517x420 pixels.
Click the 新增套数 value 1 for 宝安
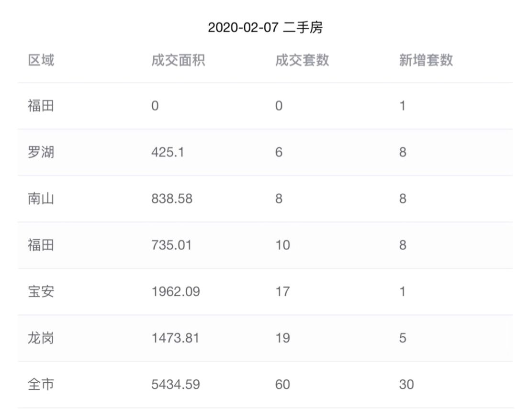click(403, 291)
